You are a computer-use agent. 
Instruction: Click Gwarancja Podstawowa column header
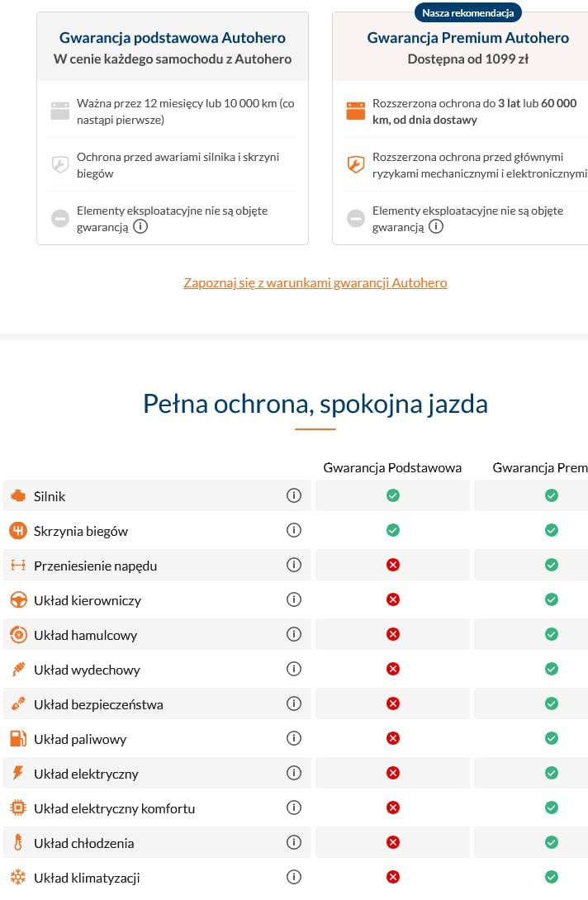[392, 467]
